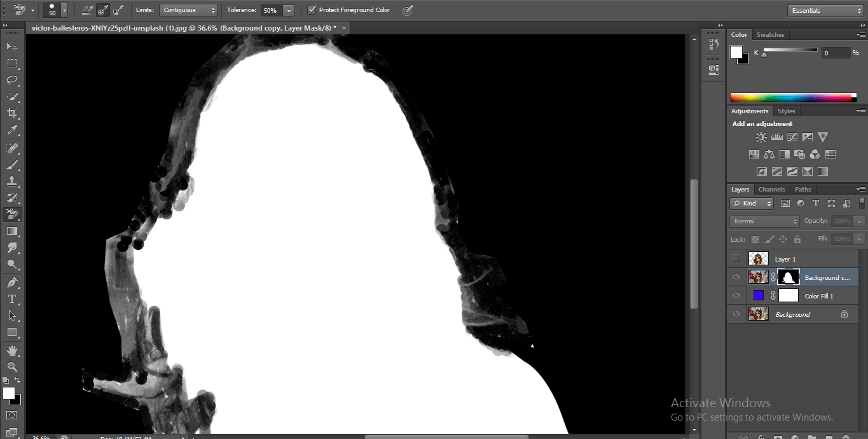Select the Lasso tool

click(x=12, y=80)
